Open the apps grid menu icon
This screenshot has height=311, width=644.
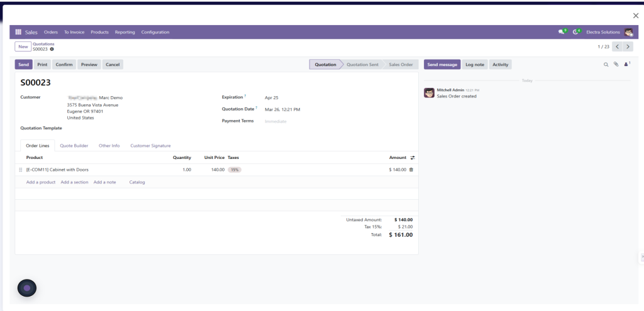[18, 32]
